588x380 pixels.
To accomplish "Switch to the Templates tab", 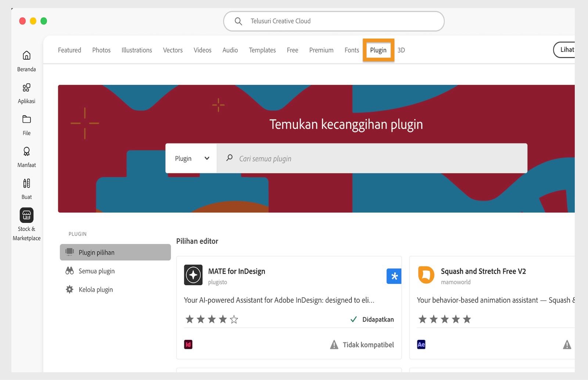I will point(262,50).
